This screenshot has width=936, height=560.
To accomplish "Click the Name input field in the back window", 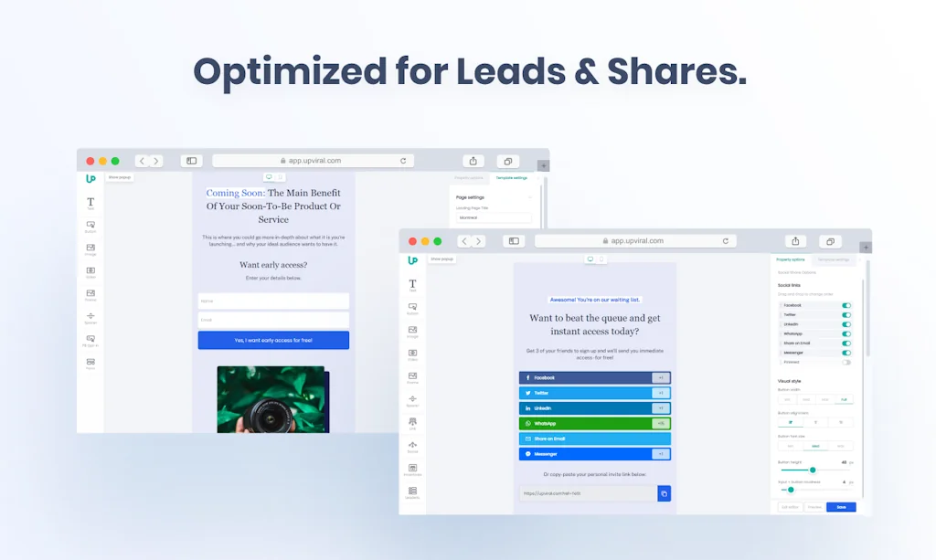I will click(x=273, y=301).
